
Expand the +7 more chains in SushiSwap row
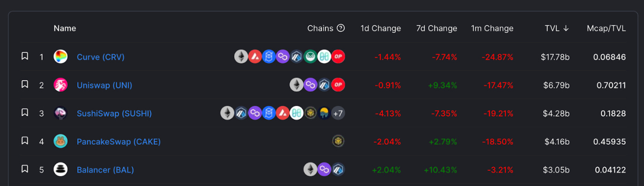tap(338, 113)
